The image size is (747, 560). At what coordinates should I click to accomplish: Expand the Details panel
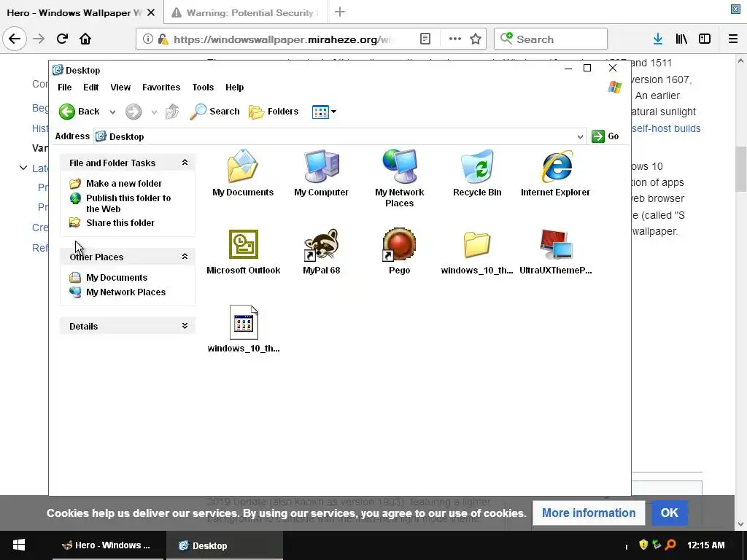[185, 326]
